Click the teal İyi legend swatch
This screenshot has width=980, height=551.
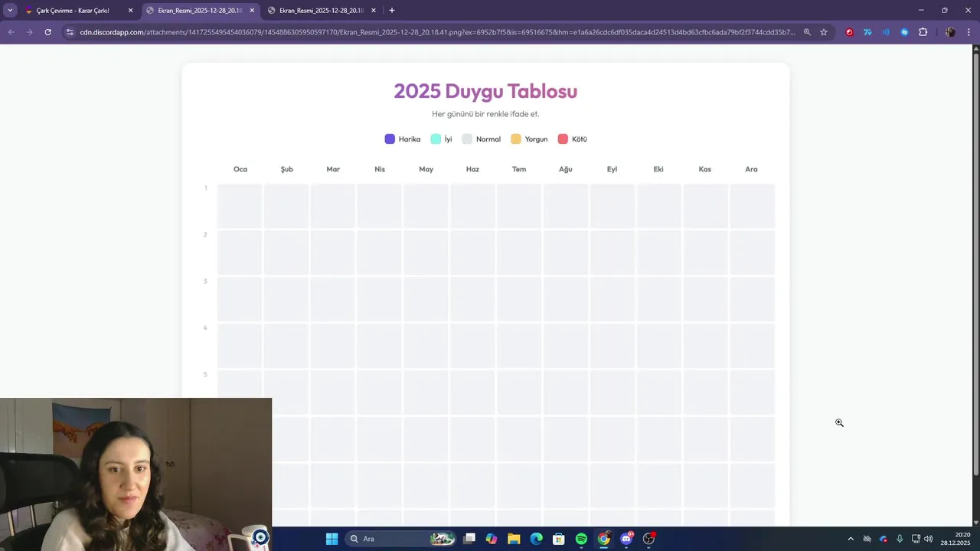(x=436, y=139)
